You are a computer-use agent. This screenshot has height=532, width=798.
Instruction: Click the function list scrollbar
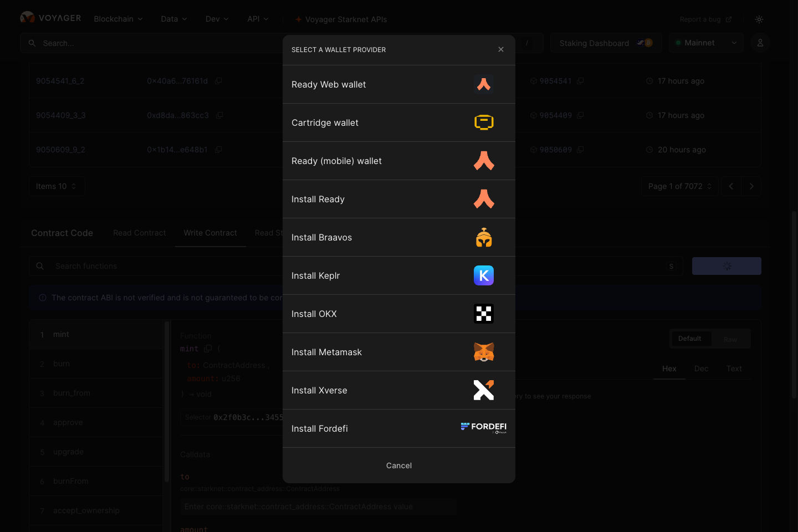(x=167, y=402)
